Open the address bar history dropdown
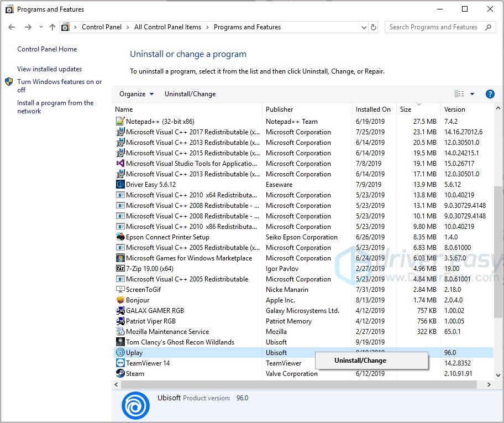 364,27
